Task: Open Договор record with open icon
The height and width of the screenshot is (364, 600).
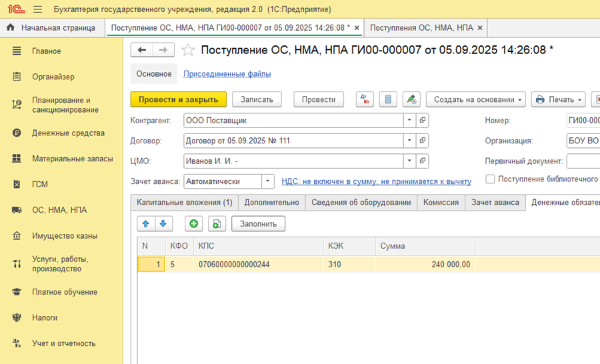Action: (x=423, y=141)
